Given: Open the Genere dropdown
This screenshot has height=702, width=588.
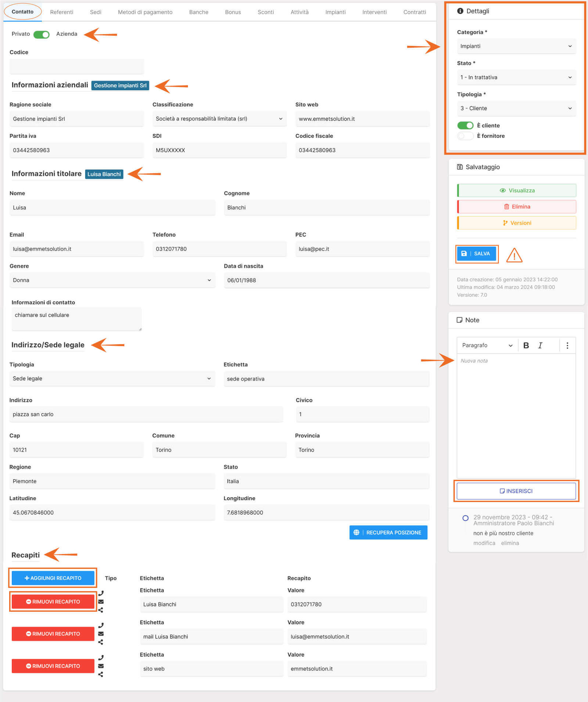Looking at the screenshot, I should point(112,280).
